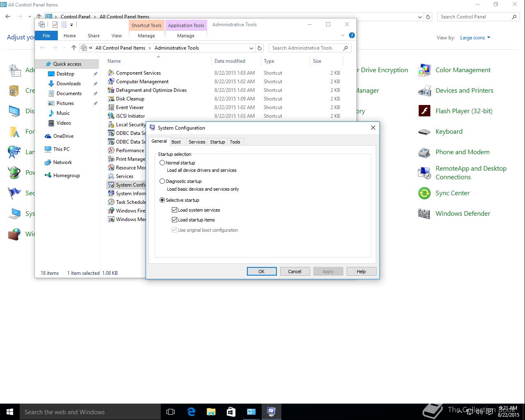Open the Quick Access Toolbar customize dropdown
This screenshot has width=525, height=420.
[x=71, y=25]
